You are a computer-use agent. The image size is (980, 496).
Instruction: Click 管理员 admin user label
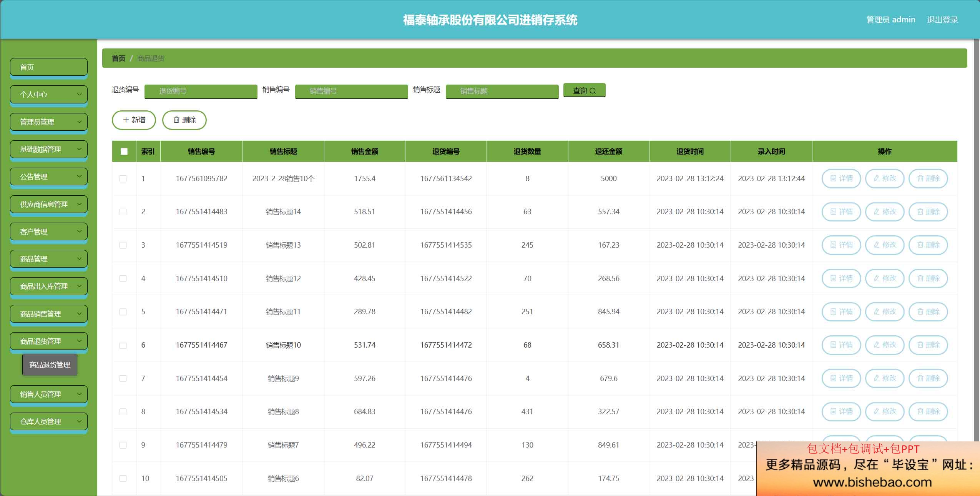[890, 20]
